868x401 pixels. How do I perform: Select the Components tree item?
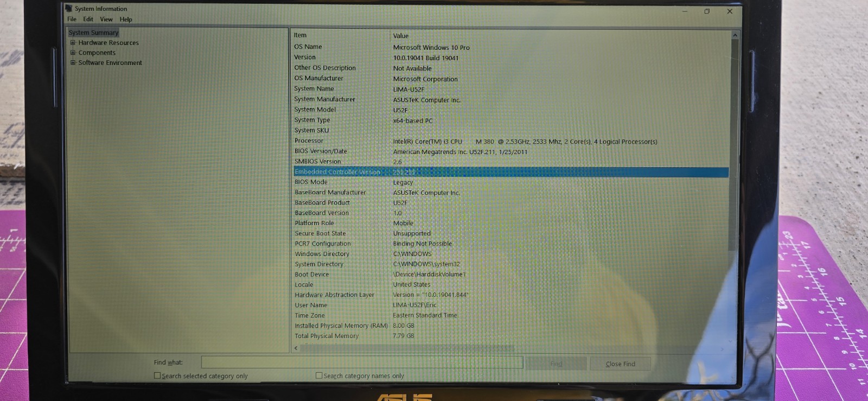pos(97,53)
